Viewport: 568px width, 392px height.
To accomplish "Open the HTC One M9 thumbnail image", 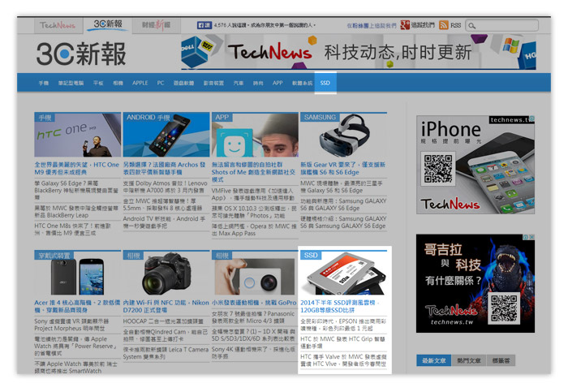I will (78, 135).
